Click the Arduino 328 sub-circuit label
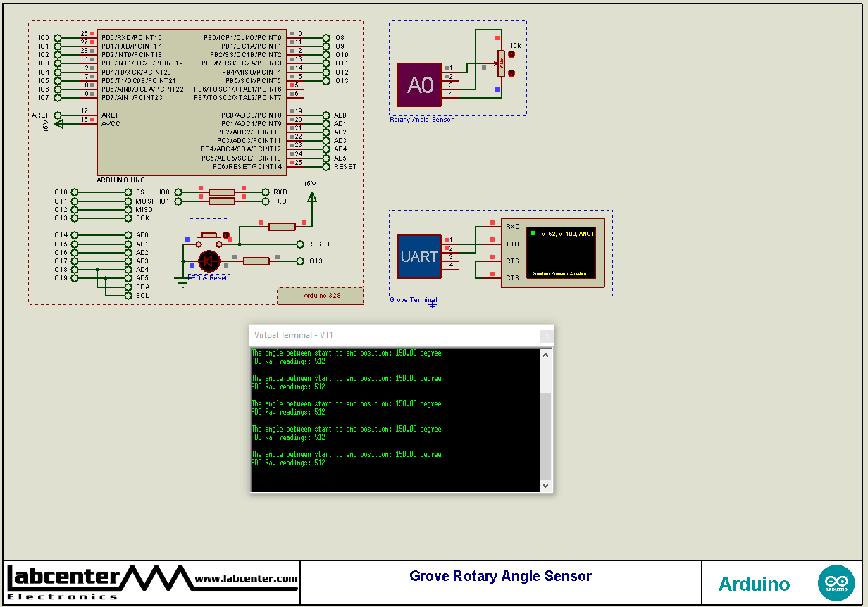Screen dimensions: 868x607 [x=321, y=296]
